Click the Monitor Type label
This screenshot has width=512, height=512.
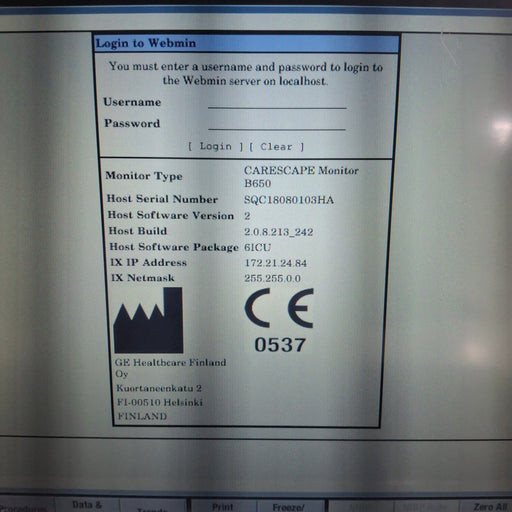click(x=144, y=176)
